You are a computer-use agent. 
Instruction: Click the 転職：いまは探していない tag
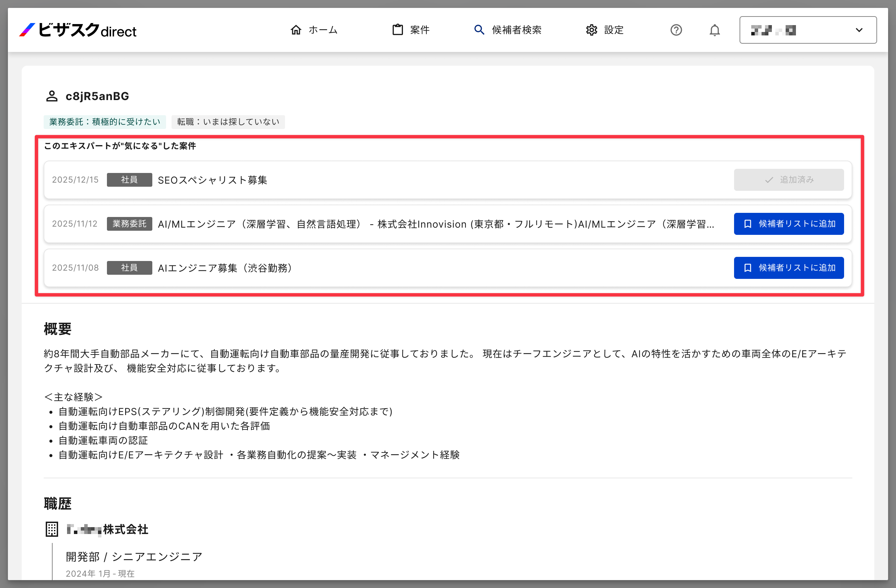coord(228,122)
